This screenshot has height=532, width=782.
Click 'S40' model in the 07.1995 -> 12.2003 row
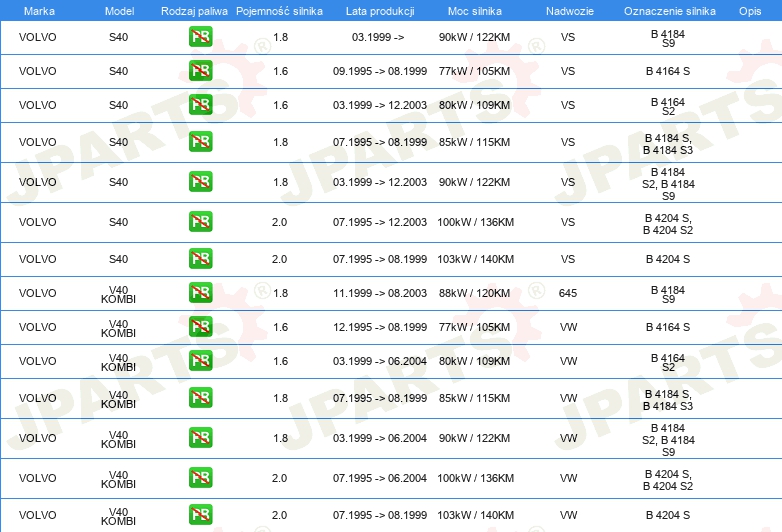(118, 222)
